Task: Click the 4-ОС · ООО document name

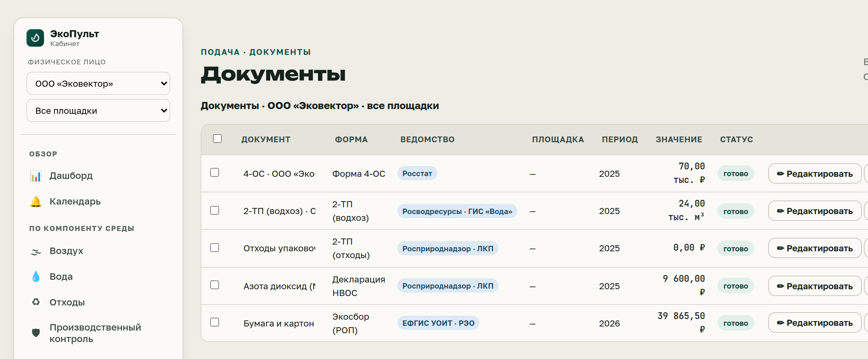Action: point(279,174)
